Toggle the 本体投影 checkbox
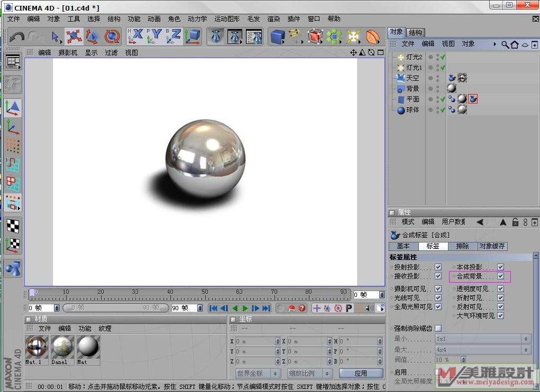540x392 pixels. pos(501,267)
